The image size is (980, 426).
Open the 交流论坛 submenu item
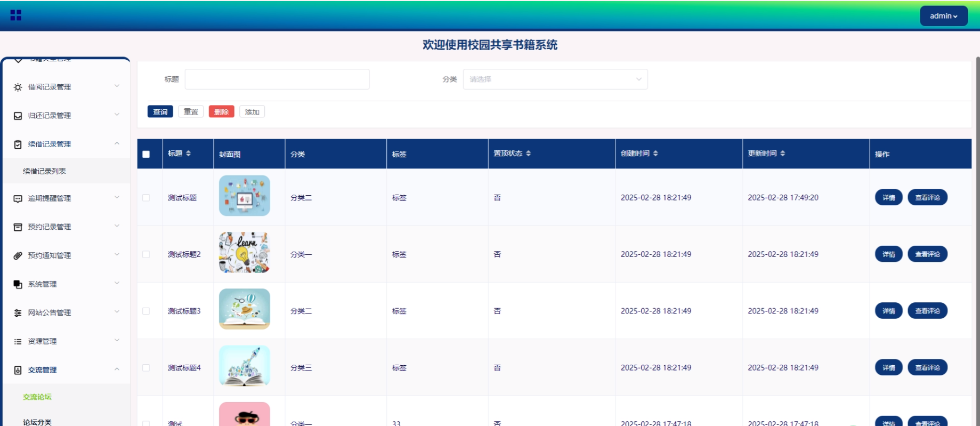pyautogui.click(x=67, y=397)
